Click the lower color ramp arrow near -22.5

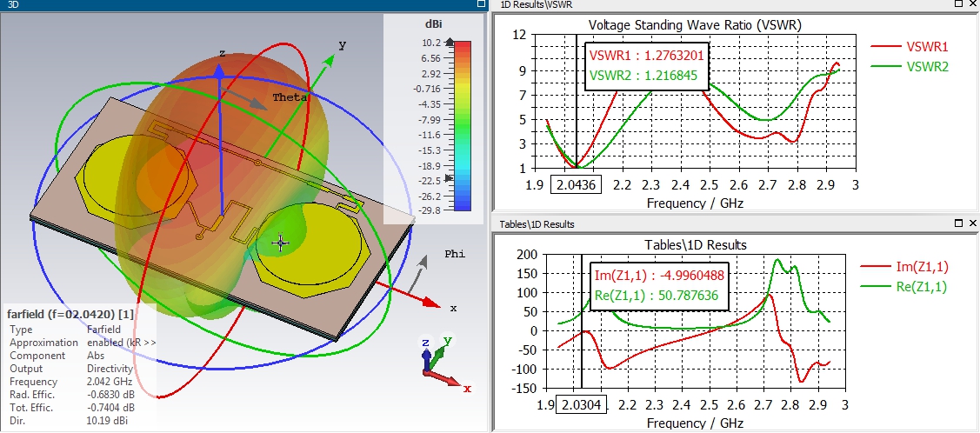click(x=448, y=179)
